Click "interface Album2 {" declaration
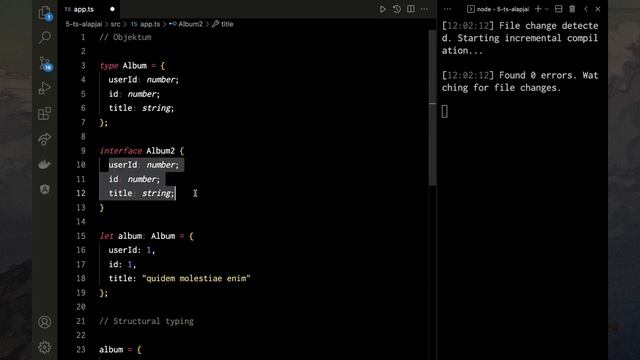The width and height of the screenshot is (640, 360). click(x=142, y=151)
